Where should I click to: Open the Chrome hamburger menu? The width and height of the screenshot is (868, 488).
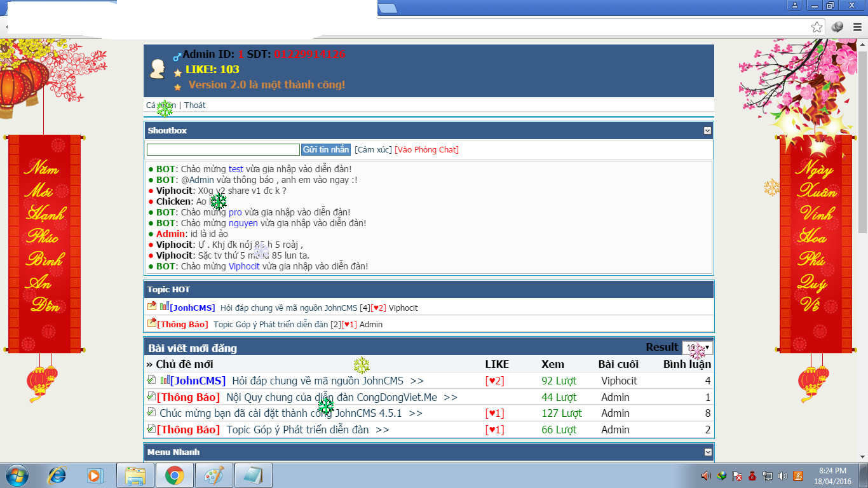[857, 27]
